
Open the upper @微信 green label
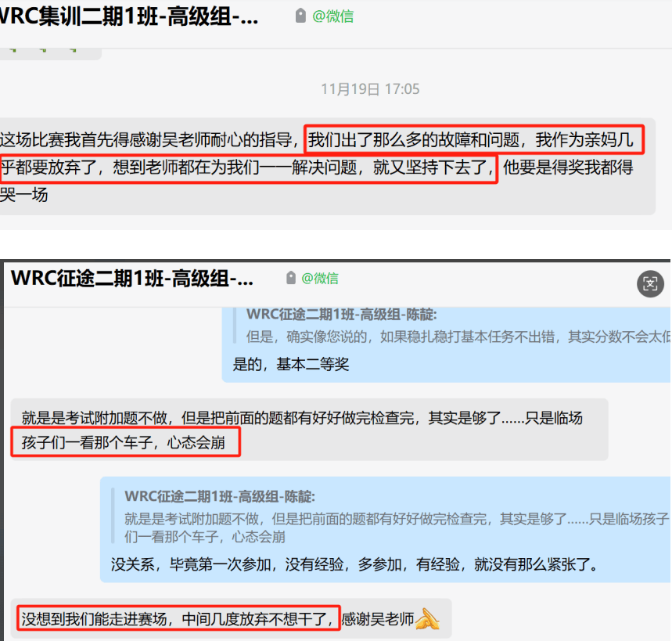(333, 16)
